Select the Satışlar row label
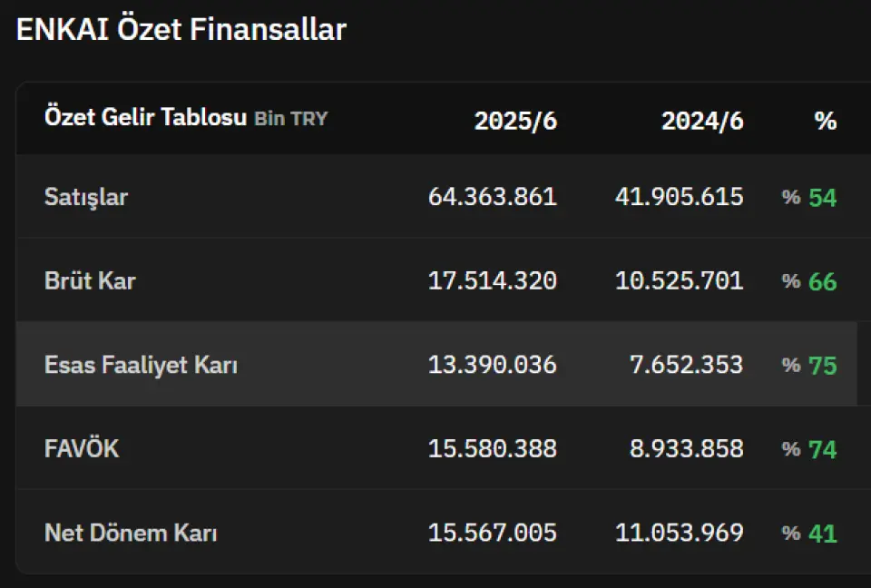Viewport: 871px width, 588px height. (86, 197)
